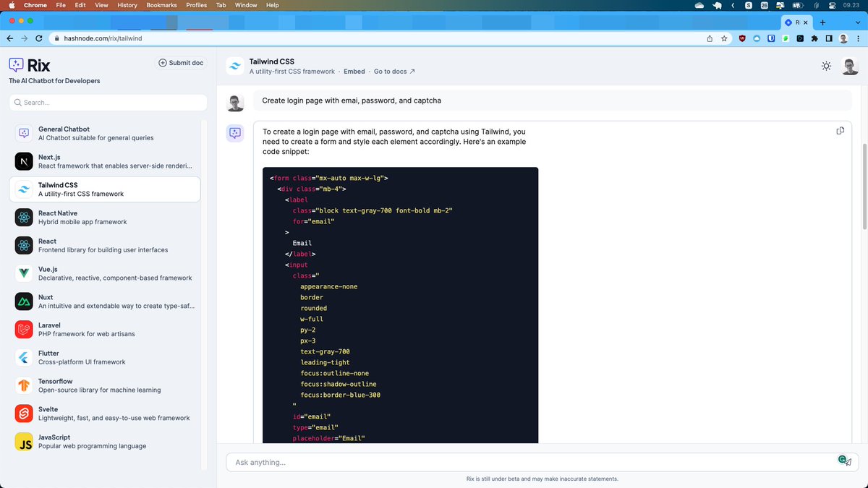The width and height of the screenshot is (868, 488).
Task: Reload the page in Chrome
Action: [x=41, y=38]
